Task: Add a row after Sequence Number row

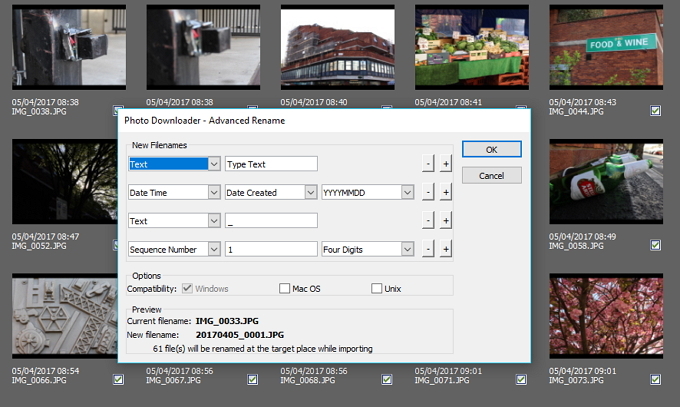Action: click(x=445, y=249)
